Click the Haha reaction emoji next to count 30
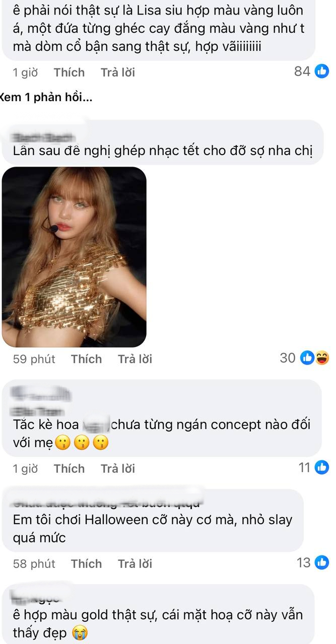Viewport: 336px width, 644px height. [323, 358]
